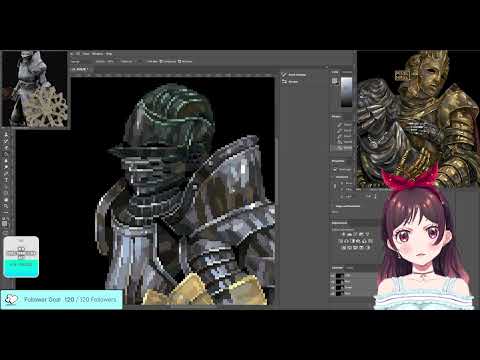Add an Invert adjustment layer

(343, 248)
